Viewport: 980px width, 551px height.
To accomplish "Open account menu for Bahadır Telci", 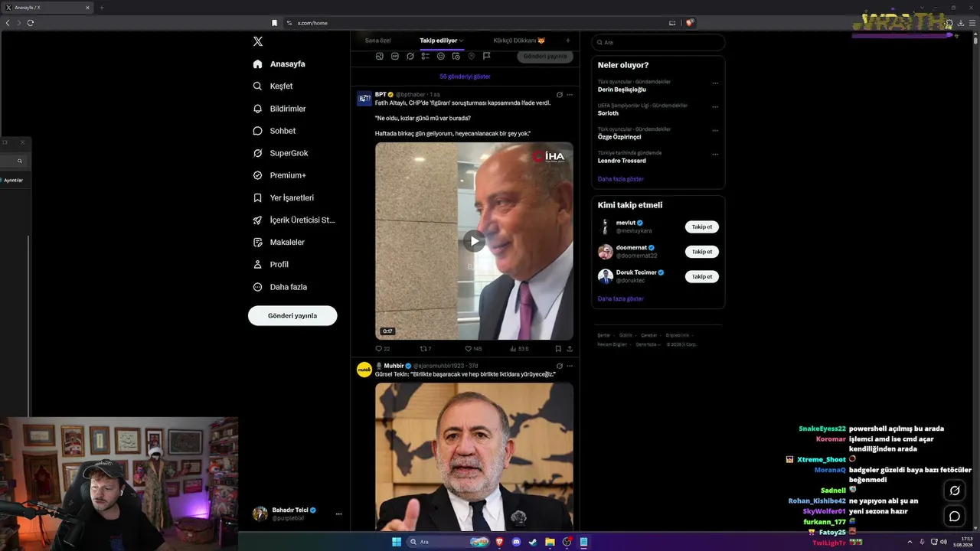I will click(x=298, y=514).
